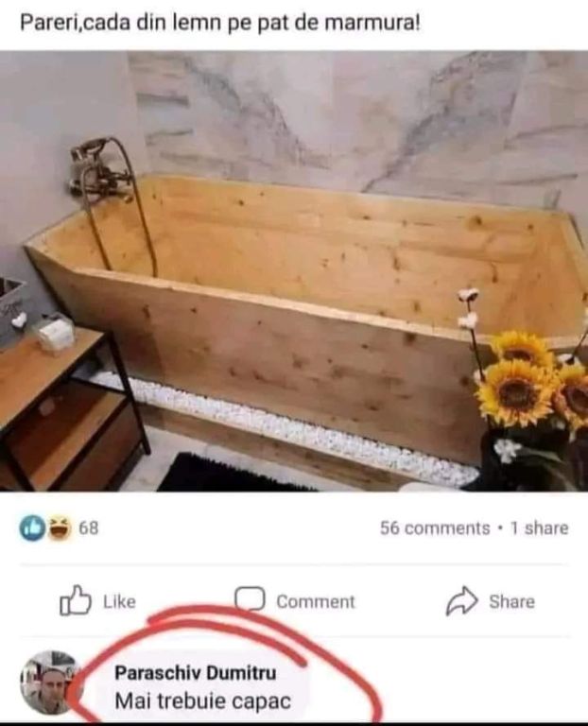Viewport: 588px width, 726px height.
Task: Select the 'Mai trebuie capac' comment text
Action: click(x=203, y=701)
